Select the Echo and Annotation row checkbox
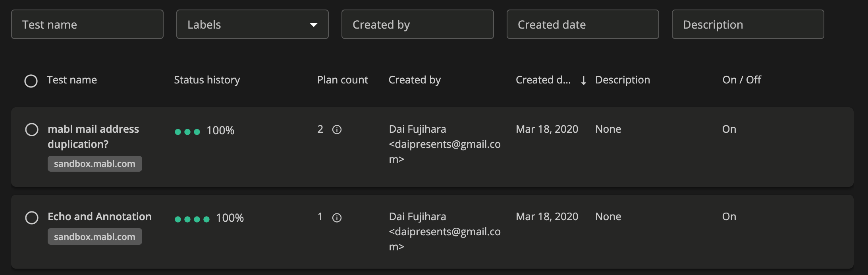This screenshot has height=275, width=868. (x=32, y=218)
